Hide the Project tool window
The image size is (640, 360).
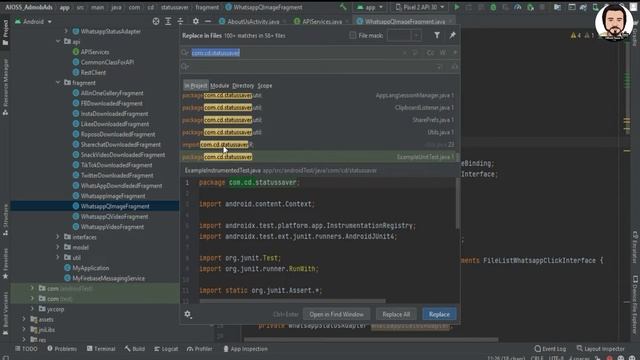[x=208, y=21]
